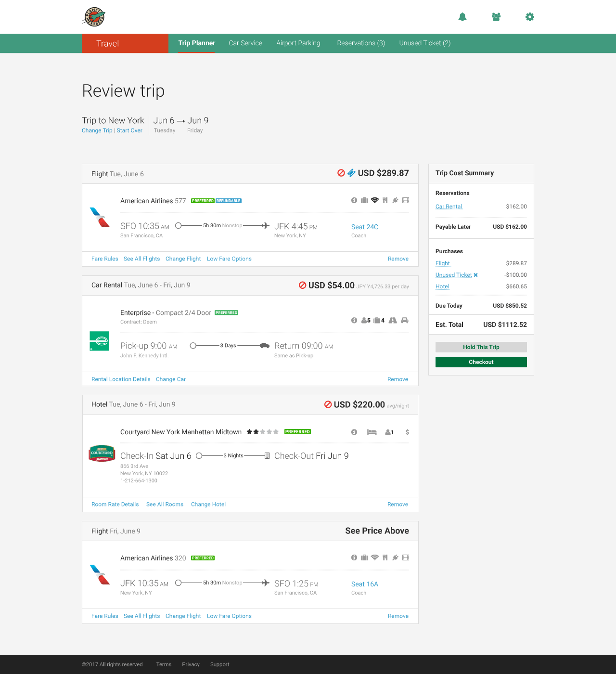Click guest count icon for Courtyard hotel
Image resolution: width=616 pixels, height=674 pixels.
click(389, 432)
